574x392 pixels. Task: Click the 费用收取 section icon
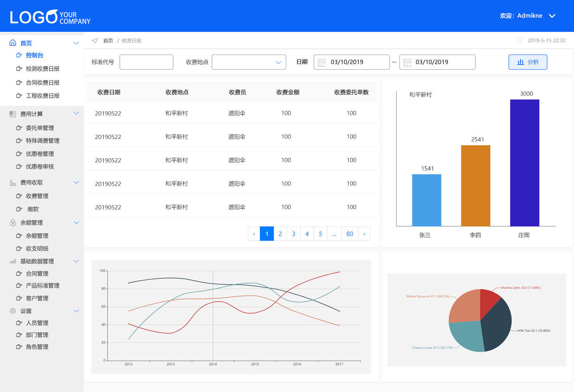click(13, 183)
